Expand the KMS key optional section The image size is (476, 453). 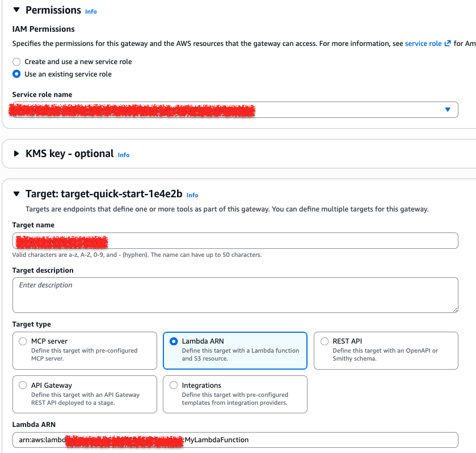point(68,154)
